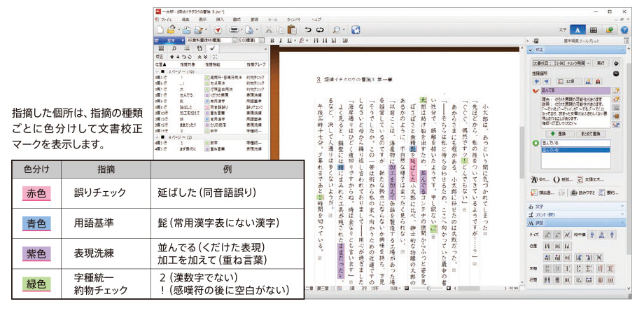The image size is (644, 313).
Task: Toggle bold formatting (B)
Action: [x=272, y=41]
